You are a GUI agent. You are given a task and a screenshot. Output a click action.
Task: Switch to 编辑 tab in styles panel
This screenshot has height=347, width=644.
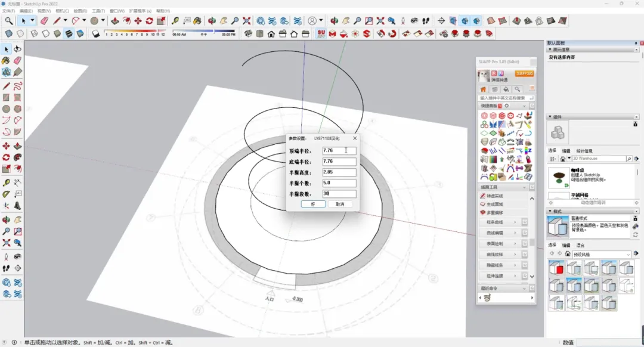pos(566,245)
